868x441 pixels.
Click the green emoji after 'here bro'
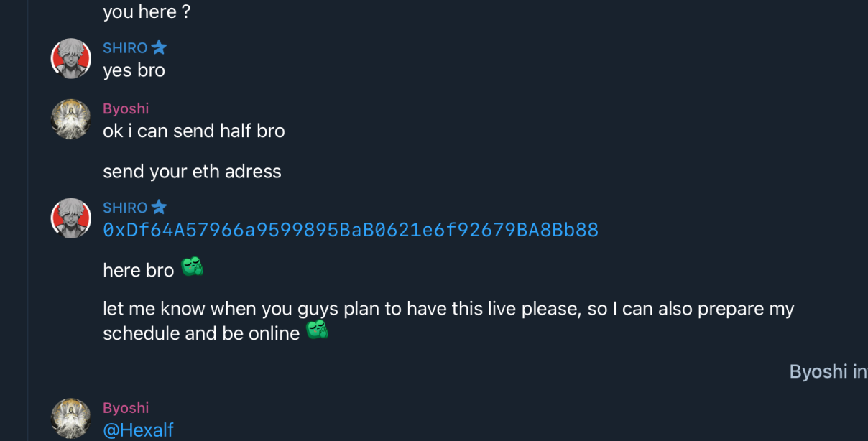pos(192,267)
